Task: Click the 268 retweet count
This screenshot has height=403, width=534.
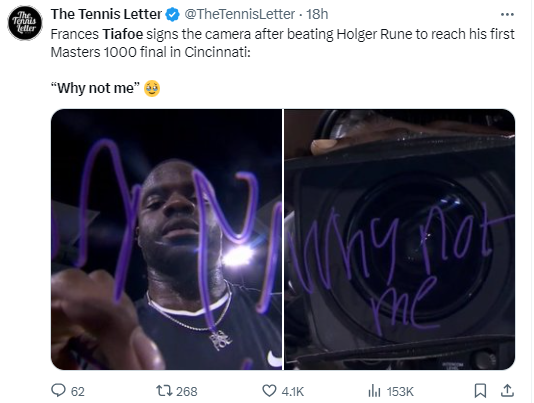Action: pos(187,392)
